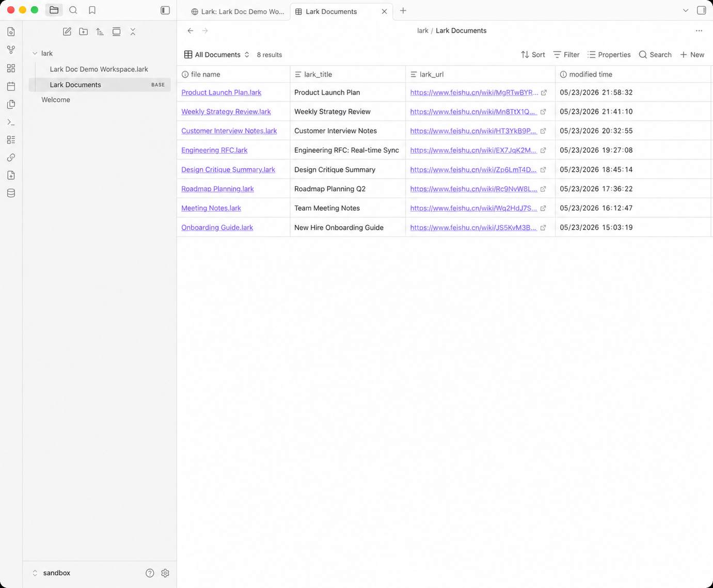Open the quick switcher file-search ribbon icon
Image resolution: width=713 pixels, height=588 pixels.
point(11,32)
